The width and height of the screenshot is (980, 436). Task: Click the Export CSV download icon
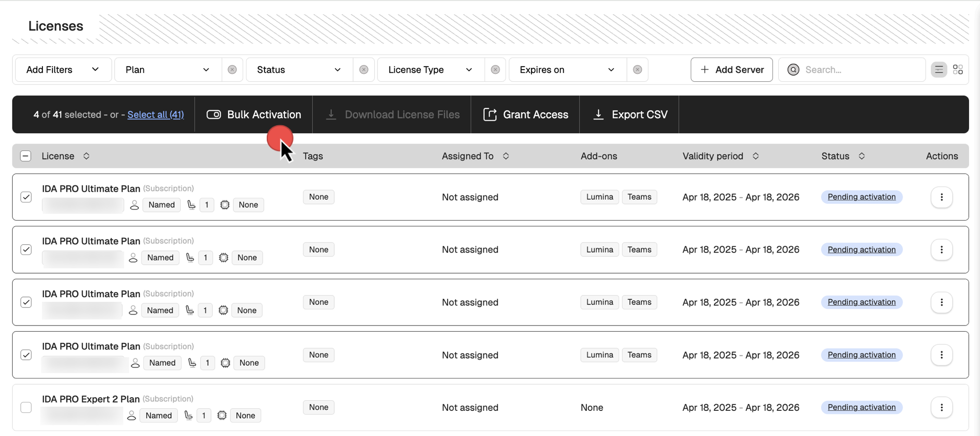(x=598, y=115)
